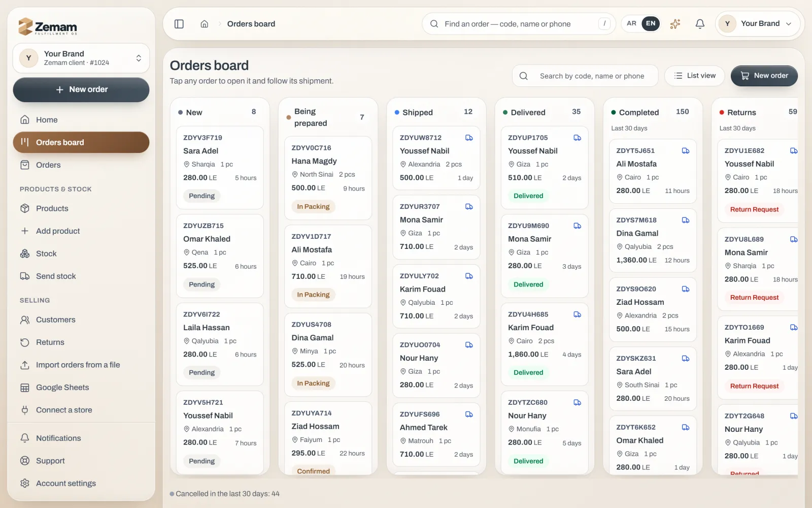Go to Send stock page
The width and height of the screenshot is (812, 508).
coord(81,276)
